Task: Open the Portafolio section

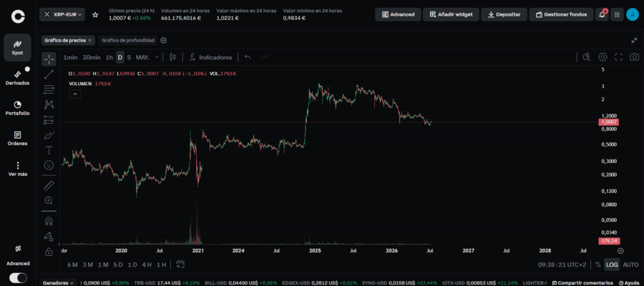Action: tap(18, 109)
